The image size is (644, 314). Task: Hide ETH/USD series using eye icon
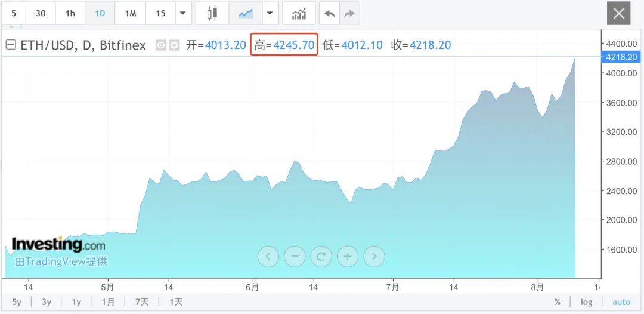tap(160, 45)
